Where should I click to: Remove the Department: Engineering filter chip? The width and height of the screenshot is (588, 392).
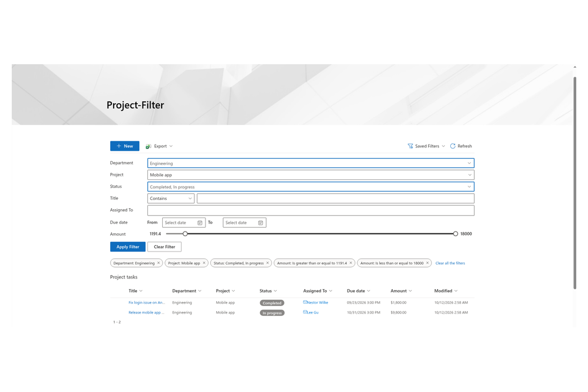[x=159, y=263]
